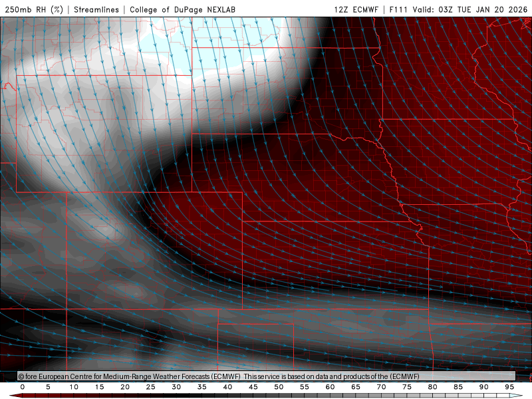Screen dimensions: 532x399
Task: Click the '40' percent legend label
Action: [227, 387]
